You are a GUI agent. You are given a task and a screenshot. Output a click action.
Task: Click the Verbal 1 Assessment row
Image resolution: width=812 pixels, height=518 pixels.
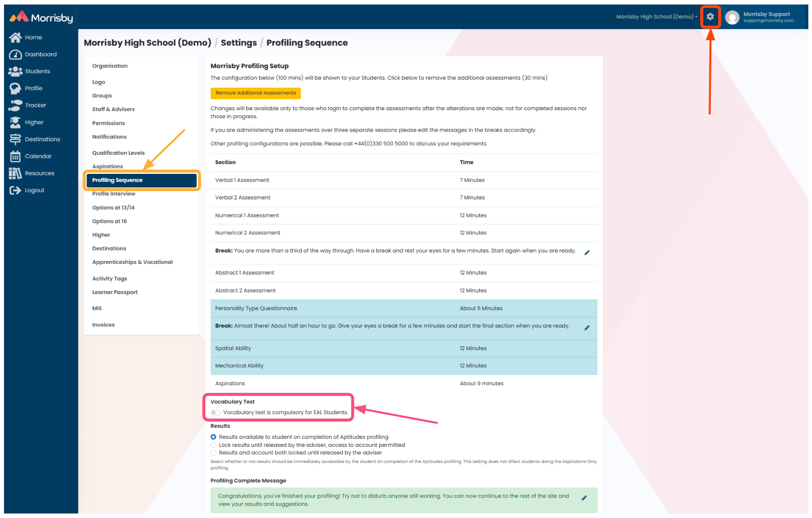404,180
